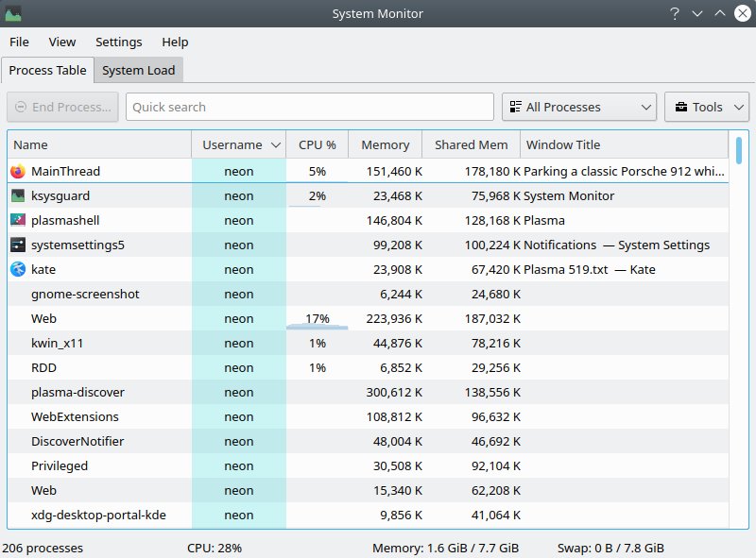
Task: Click the help question mark in title bar
Action: 675,13
